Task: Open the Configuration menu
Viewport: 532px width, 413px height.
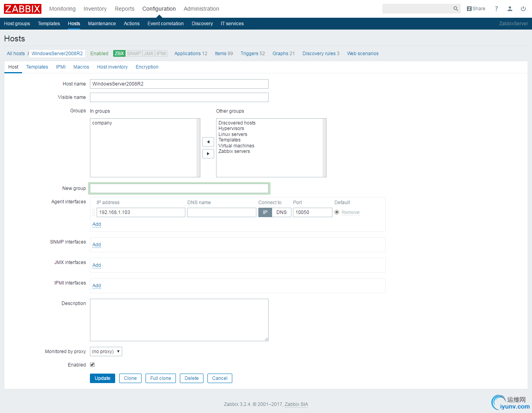Action: point(159,9)
